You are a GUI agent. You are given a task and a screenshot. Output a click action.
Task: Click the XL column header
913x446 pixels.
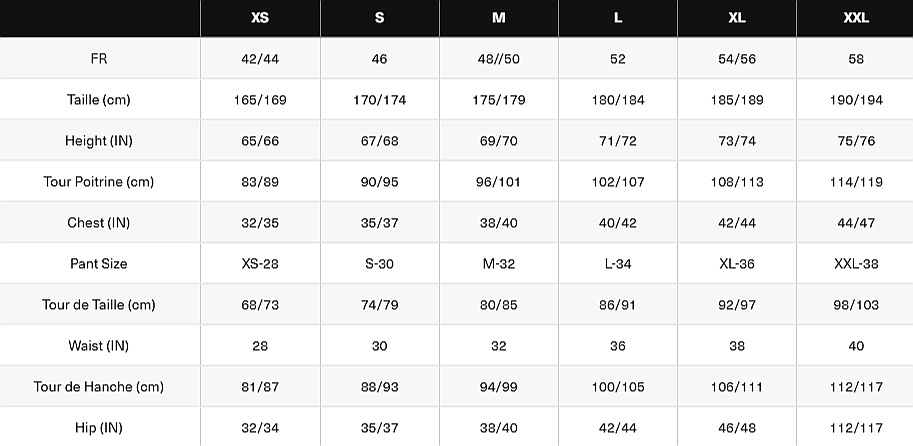tap(737, 18)
